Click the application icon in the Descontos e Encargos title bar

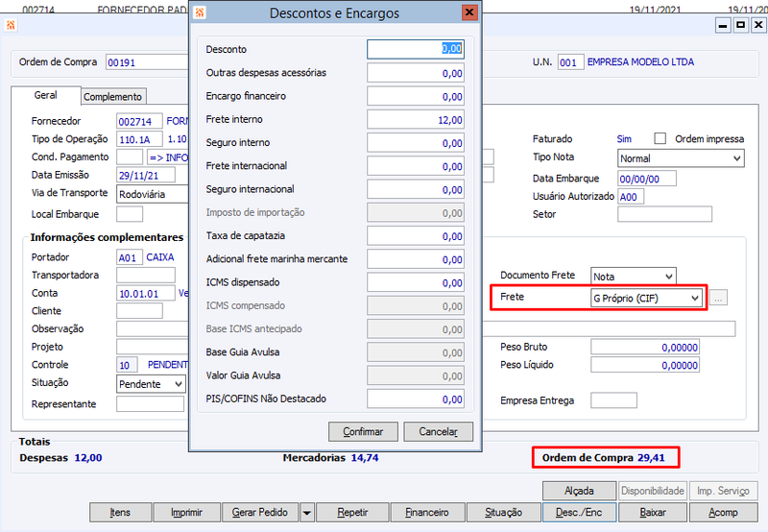click(200, 12)
